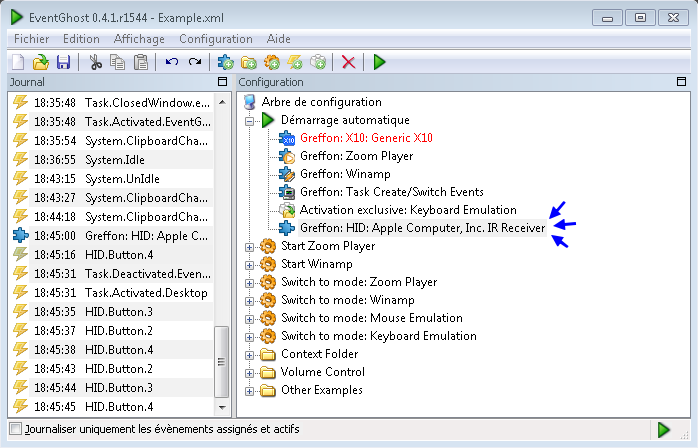The width and height of the screenshot is (698, 448).
Task: Expand Switch to mode: Zoom Player
Action: [250, 283]
